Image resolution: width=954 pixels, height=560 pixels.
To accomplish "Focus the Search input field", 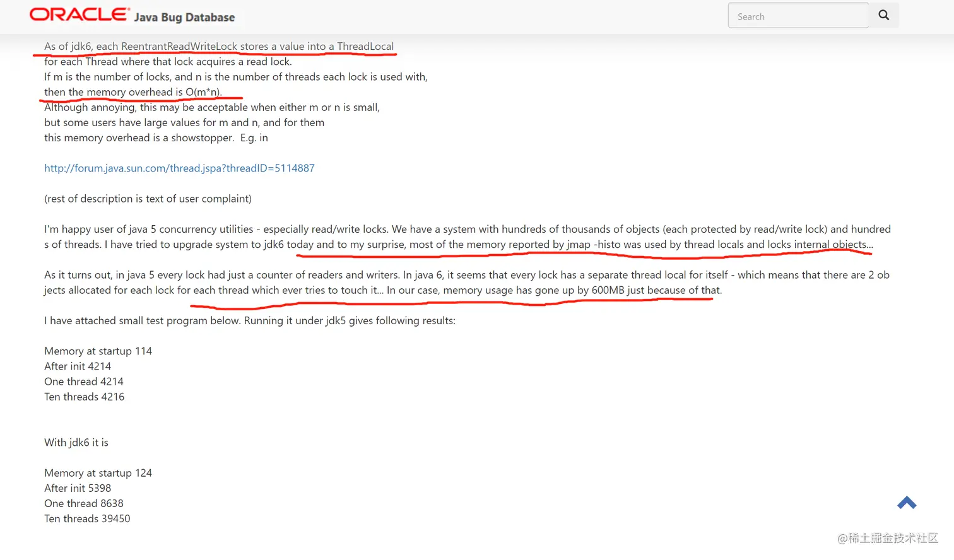I will point(798,15).
